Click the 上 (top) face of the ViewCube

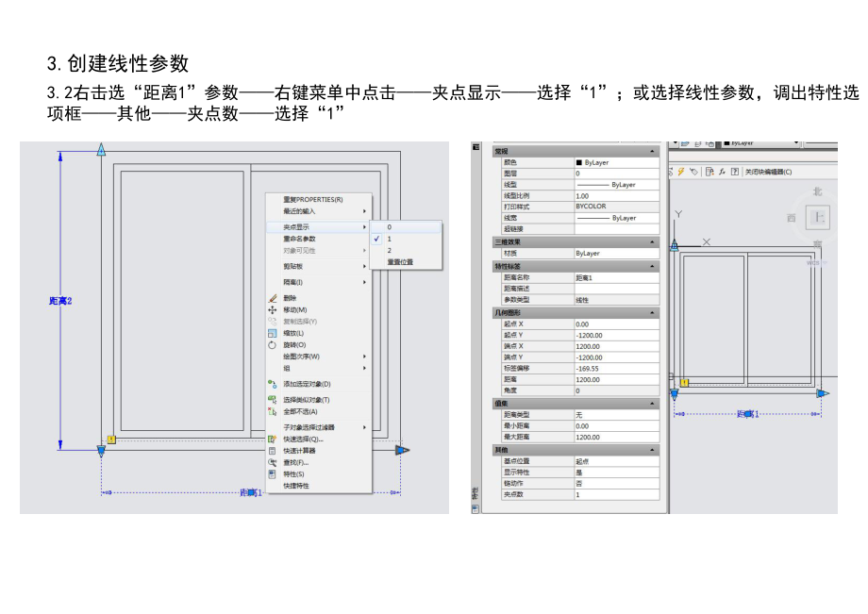pyautogui.click(x=819, y=217)
